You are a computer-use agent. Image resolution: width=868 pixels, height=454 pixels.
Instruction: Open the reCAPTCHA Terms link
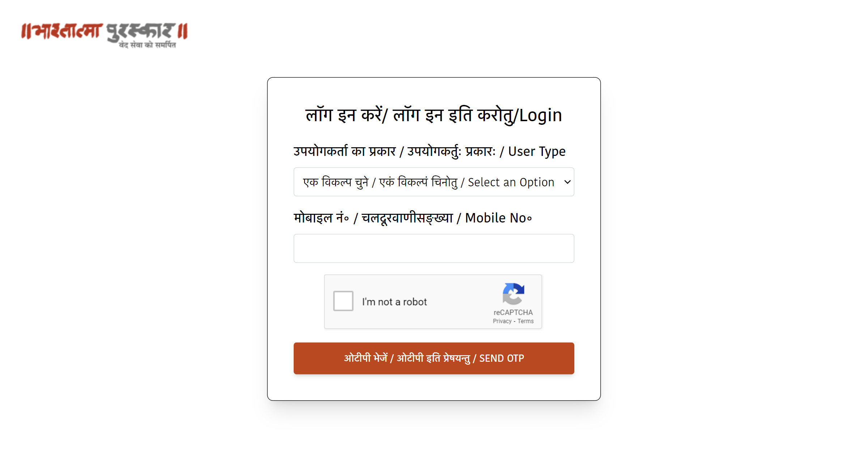pos(526,321)
